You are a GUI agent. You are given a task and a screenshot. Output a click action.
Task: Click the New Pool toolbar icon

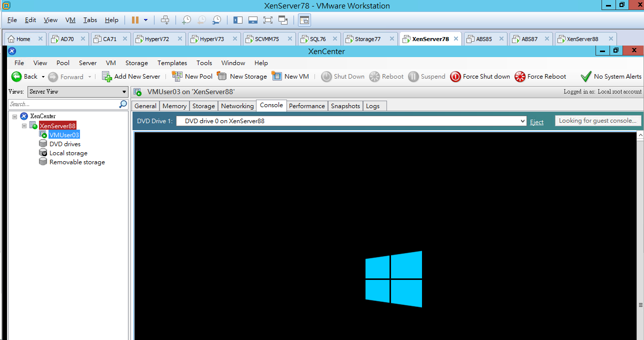point(177,76)
